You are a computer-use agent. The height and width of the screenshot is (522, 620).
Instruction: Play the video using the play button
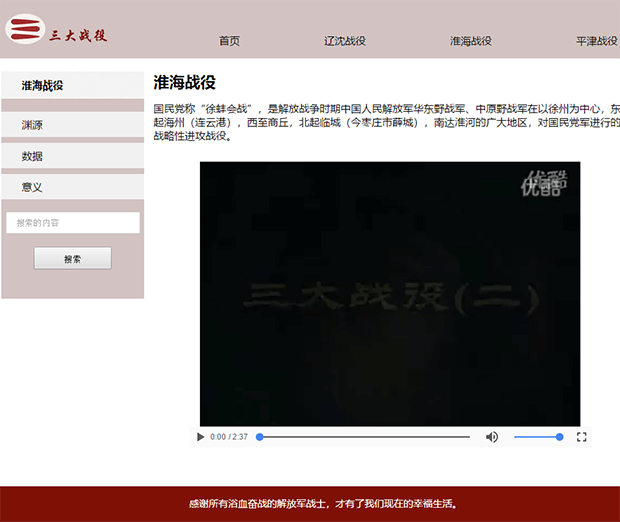[201, 437]
